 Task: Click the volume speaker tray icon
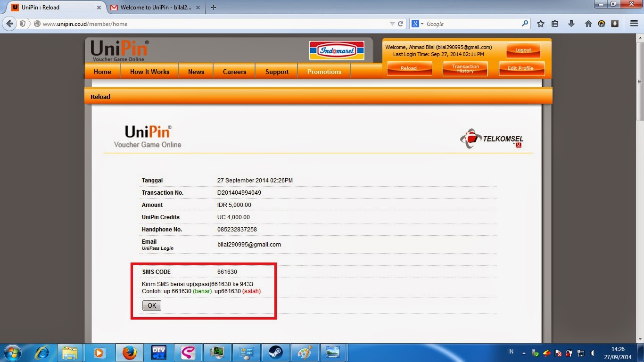click(x=592, y=353)
